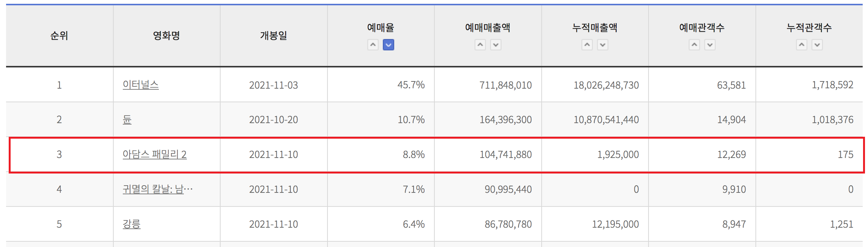
Task: Click the 예매관객수 header label
Action: (x=702, y=27)
